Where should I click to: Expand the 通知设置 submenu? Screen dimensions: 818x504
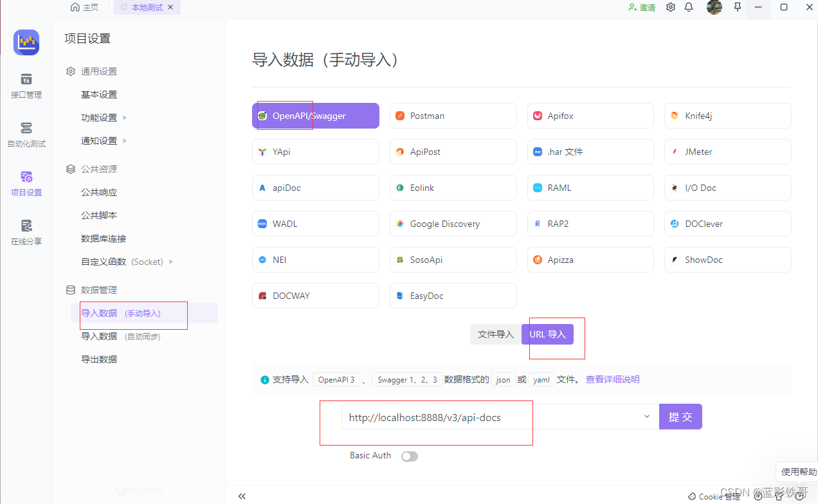click(x=104, y=141)
